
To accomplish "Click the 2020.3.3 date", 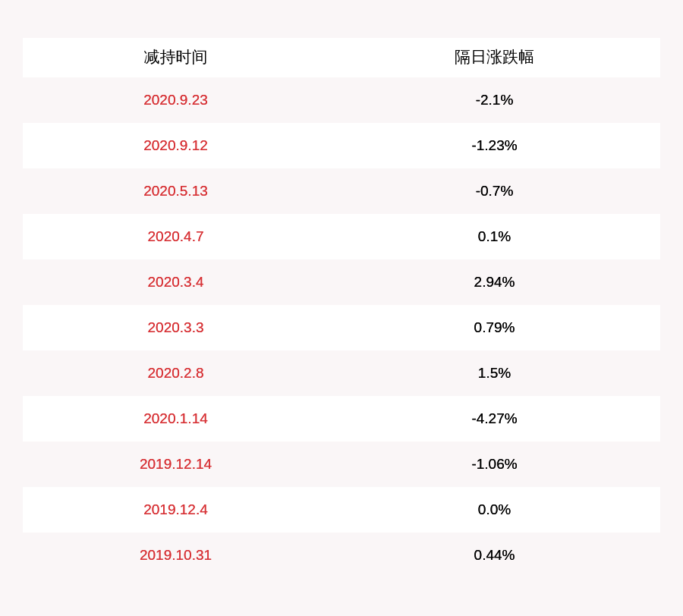I will coord(175,327).
